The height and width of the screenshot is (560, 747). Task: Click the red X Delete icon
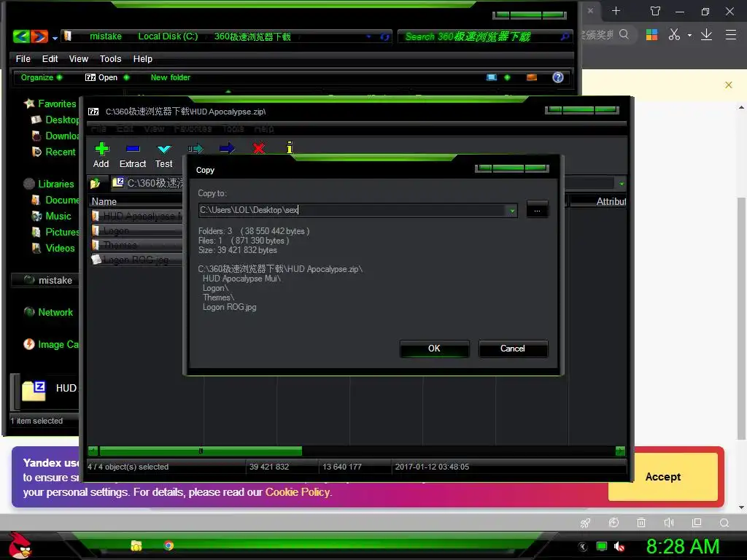[259, 149]
